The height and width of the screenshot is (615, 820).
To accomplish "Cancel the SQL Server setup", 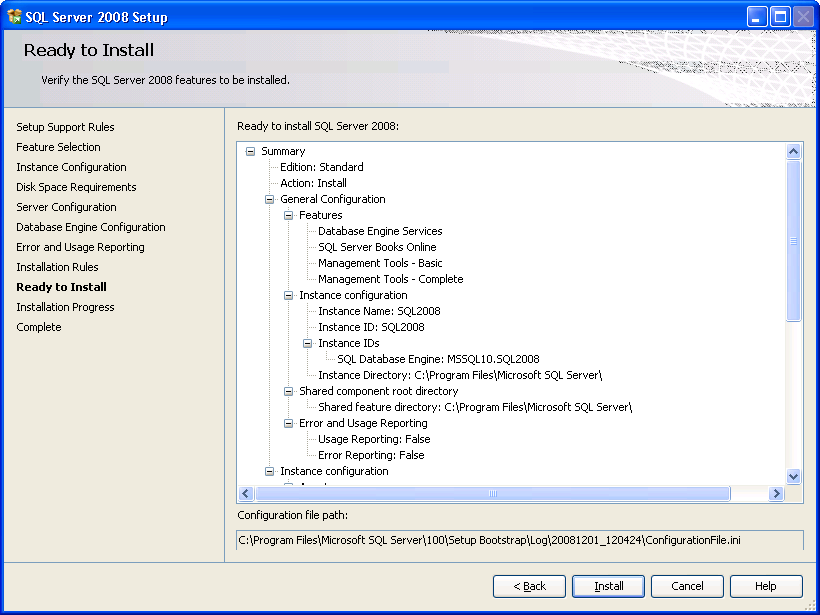I will pos(687,586).
